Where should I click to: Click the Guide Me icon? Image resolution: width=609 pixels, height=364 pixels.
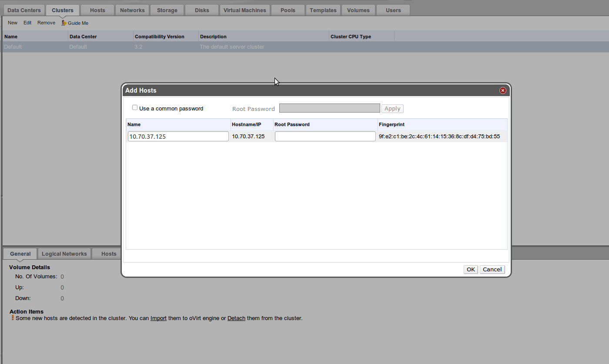point(64,23)
